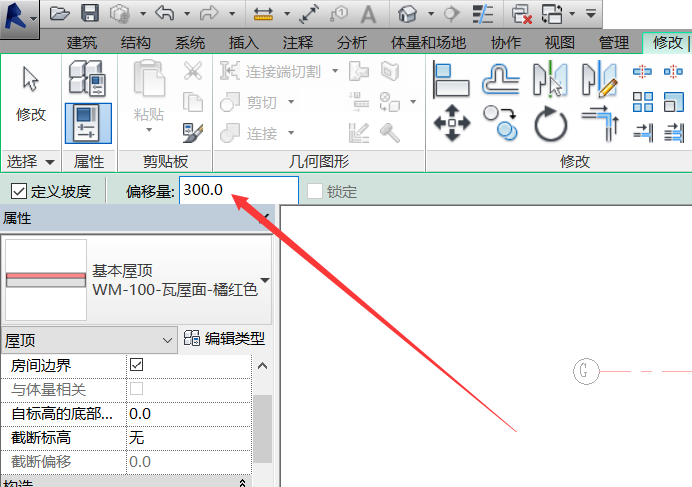The image size is (692, 487).
Task: Open the roof type selector dropdown
Action: click(x=265, y=280)
